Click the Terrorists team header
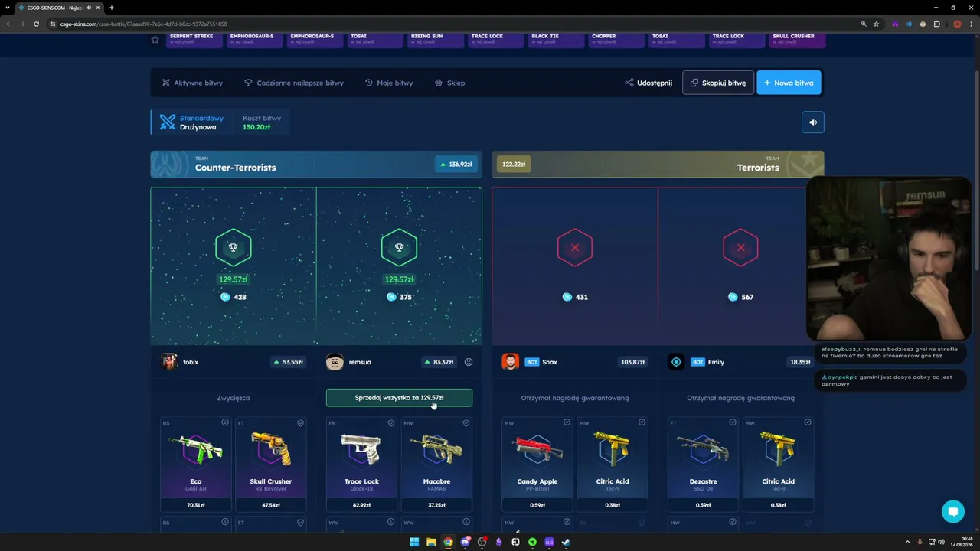This screenshot has height=551, width=980. (x=658, y=164)
